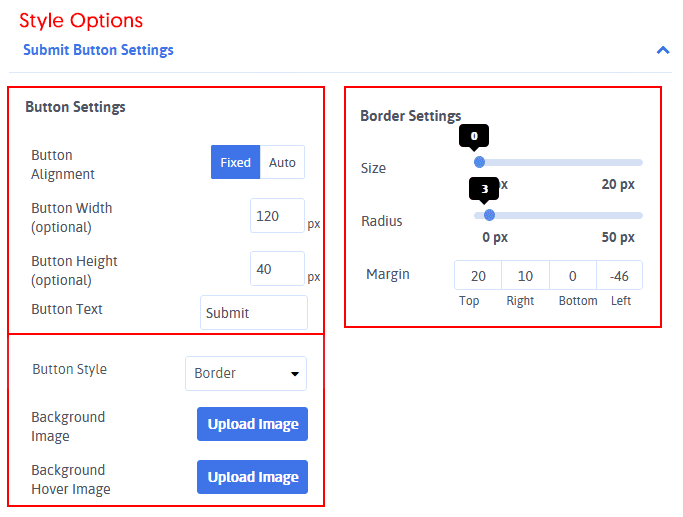Edit the Right margin field

point(525,276)
